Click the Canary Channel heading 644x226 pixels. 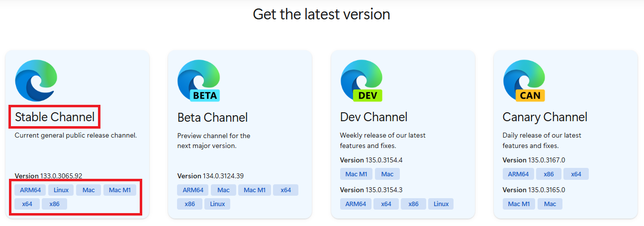coord(545,117)
